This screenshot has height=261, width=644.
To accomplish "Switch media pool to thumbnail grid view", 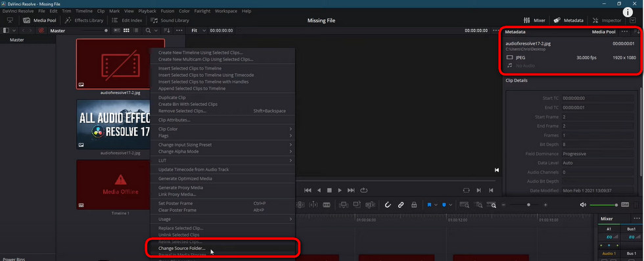I will pos(126,30).
